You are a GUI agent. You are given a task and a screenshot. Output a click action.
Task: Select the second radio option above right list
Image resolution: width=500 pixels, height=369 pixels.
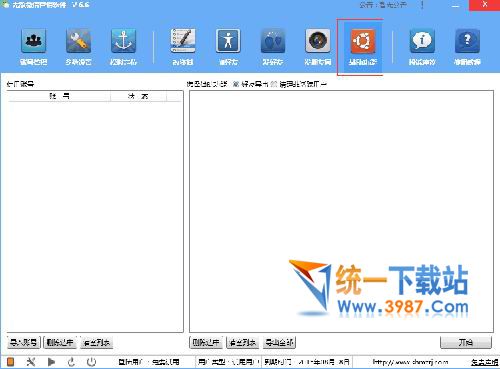[x=274, y=84]
